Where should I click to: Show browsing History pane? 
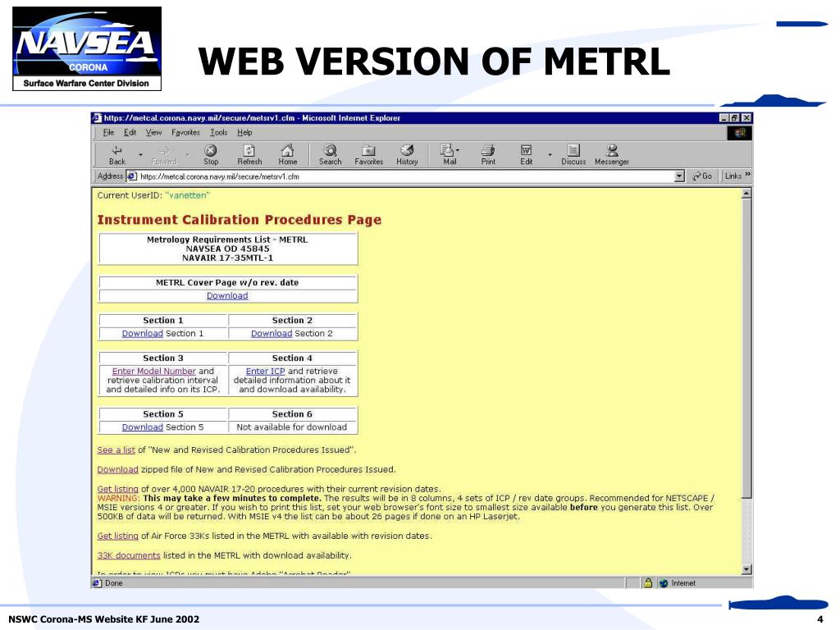[x=407, y=155]
